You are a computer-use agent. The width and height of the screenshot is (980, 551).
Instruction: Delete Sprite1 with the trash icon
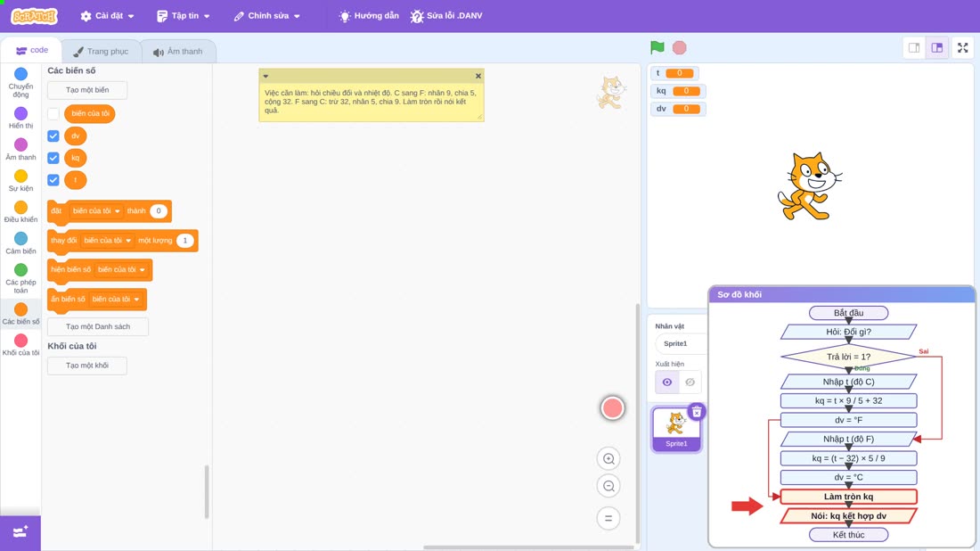pos(697,412)
